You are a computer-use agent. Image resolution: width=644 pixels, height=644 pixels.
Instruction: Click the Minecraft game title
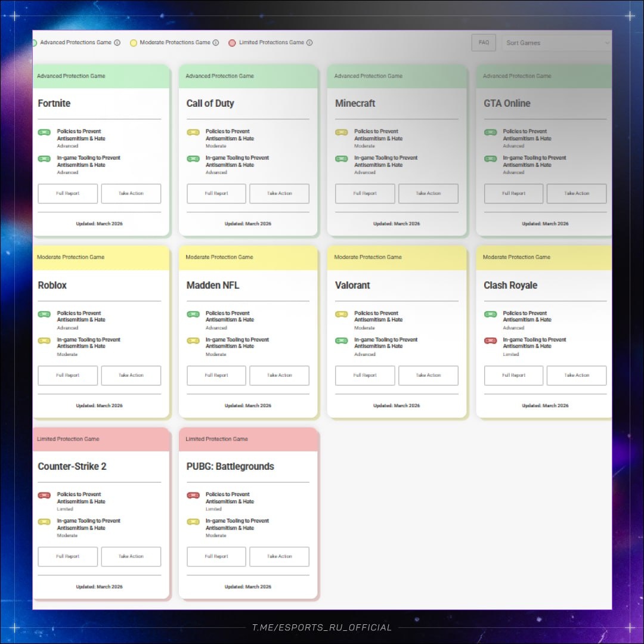click(355, 104)
